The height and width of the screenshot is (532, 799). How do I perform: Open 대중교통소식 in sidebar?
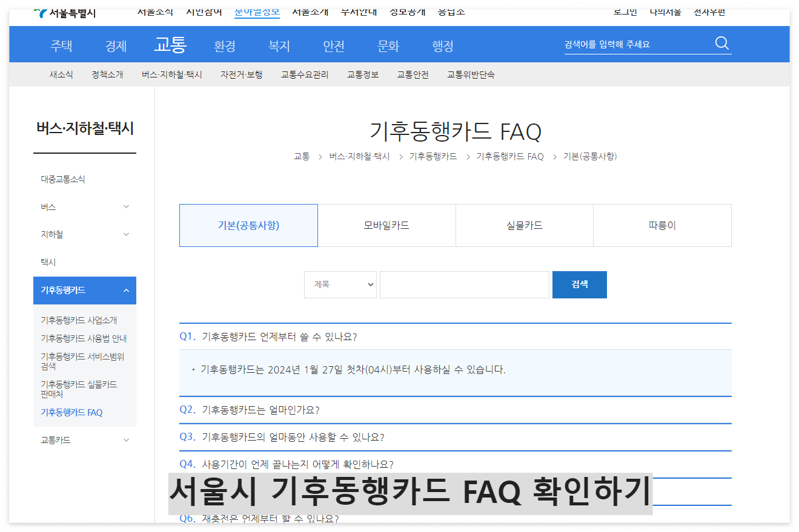[63, 179]
